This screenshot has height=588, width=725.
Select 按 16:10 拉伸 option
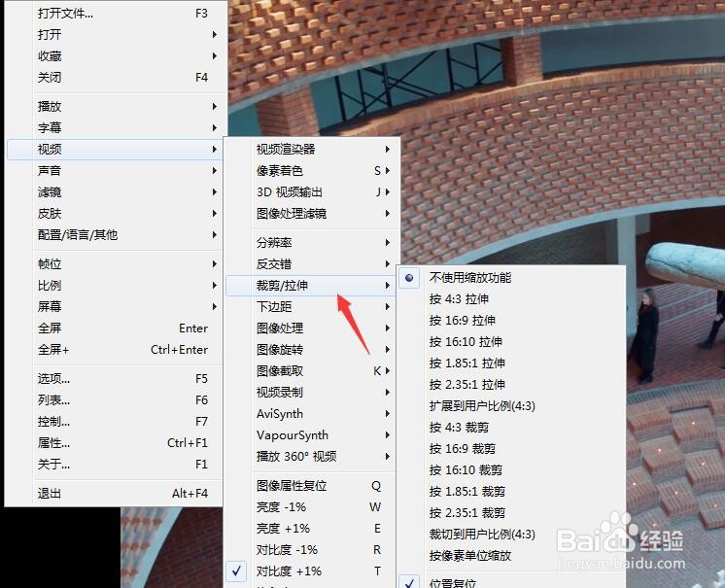point(510,341)
